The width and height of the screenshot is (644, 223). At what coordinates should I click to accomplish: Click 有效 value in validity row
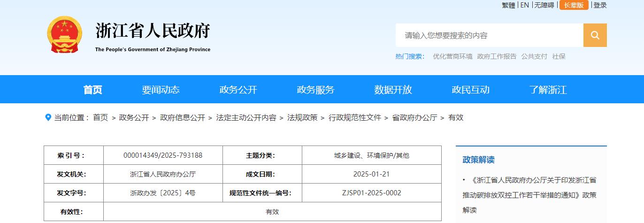tap(272, 212)
